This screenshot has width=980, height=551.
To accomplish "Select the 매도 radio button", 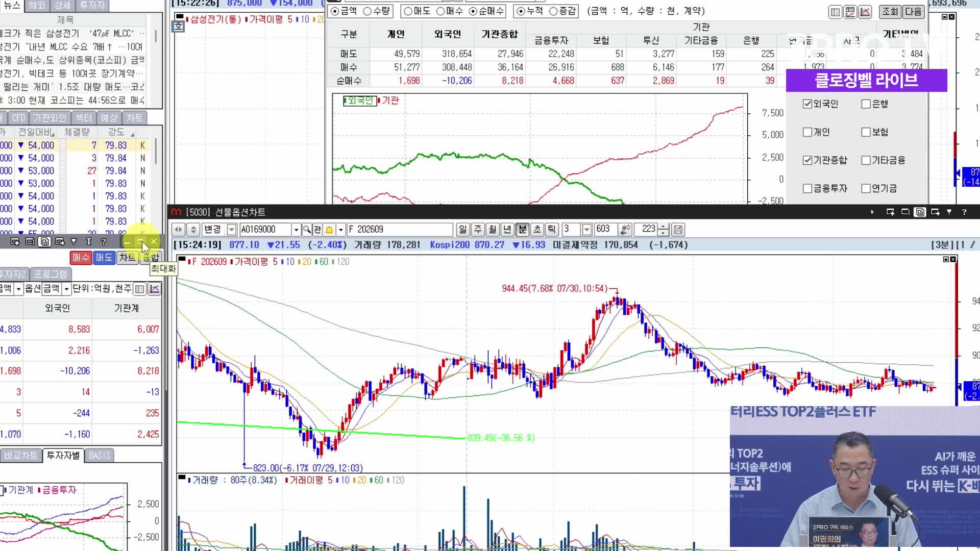I will [408, 11].
